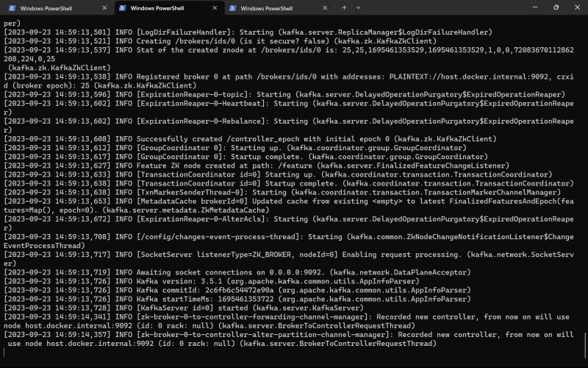Click the timestamp '2023-09-23 14:59:14,341'
This screenshot has height=368, width=588.
[x=57, y=317]
